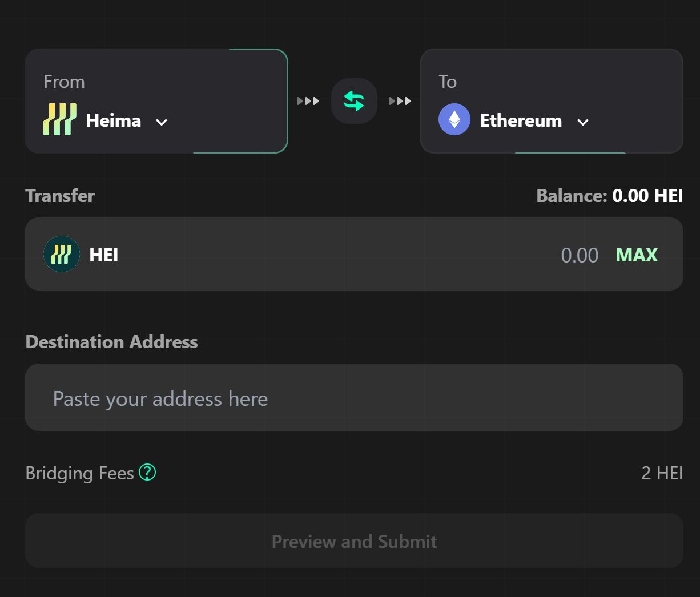The height and width of the screenshot is (597, 700).
Task: Click the Balance: 0.00 HEI text
Action: click(x=609, y=196)
